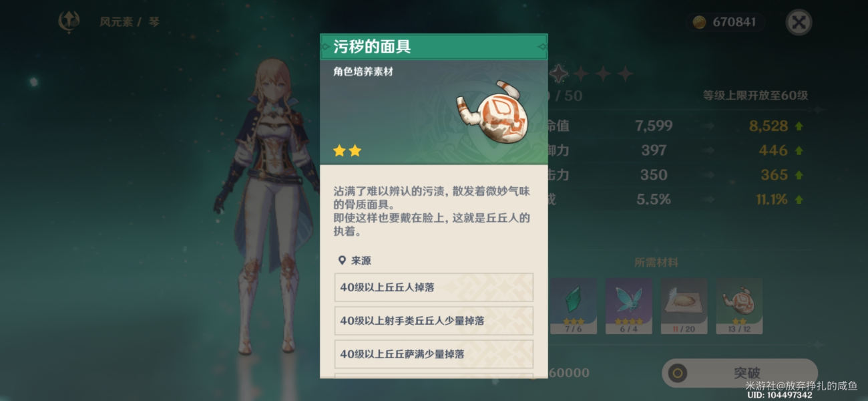Viewport: 868px width, 401px height.
Task: Click the 670841 Mora balance display
Action: coord(726,22)
